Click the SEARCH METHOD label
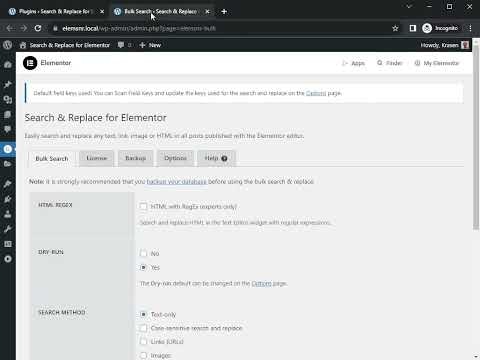 [62, 312]
